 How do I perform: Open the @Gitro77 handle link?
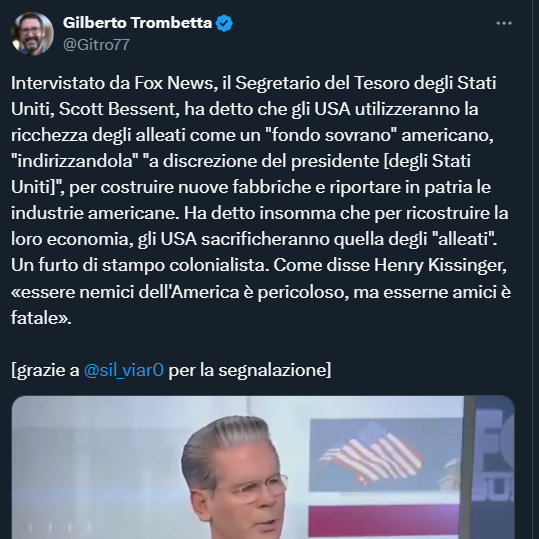[96, 45]
